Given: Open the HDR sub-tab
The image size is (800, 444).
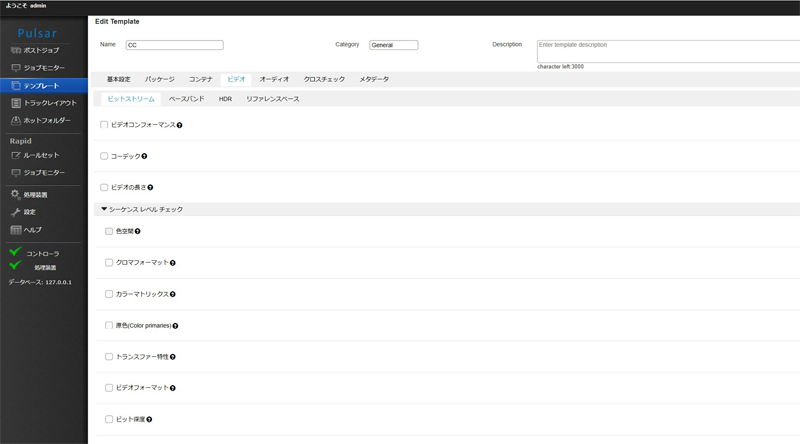Looking at the screenshot, I should [225, 99].
